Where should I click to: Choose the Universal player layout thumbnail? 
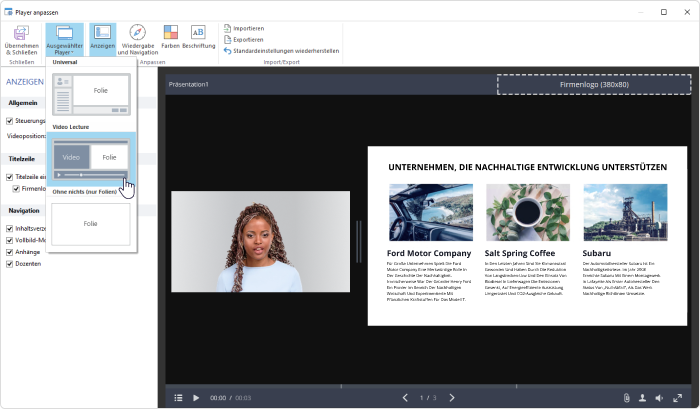92,95
